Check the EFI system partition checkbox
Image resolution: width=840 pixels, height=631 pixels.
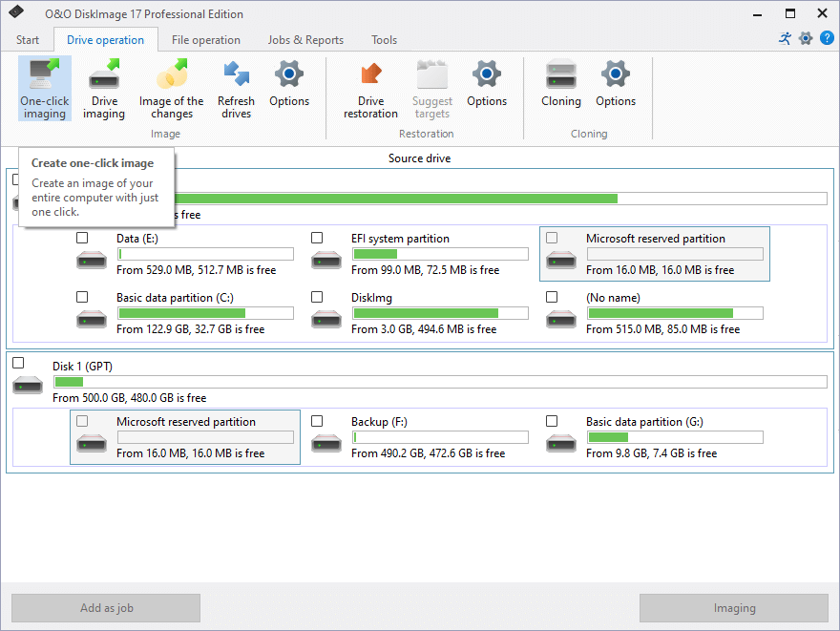317,238
